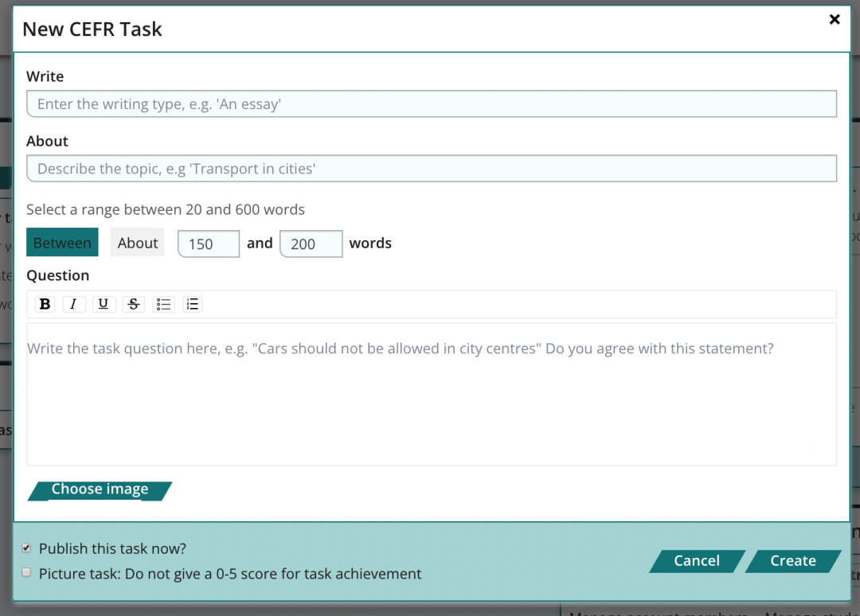Edit the maximum word count 200 field
Viewport: 860px width, 616px height.
[311, 244]
